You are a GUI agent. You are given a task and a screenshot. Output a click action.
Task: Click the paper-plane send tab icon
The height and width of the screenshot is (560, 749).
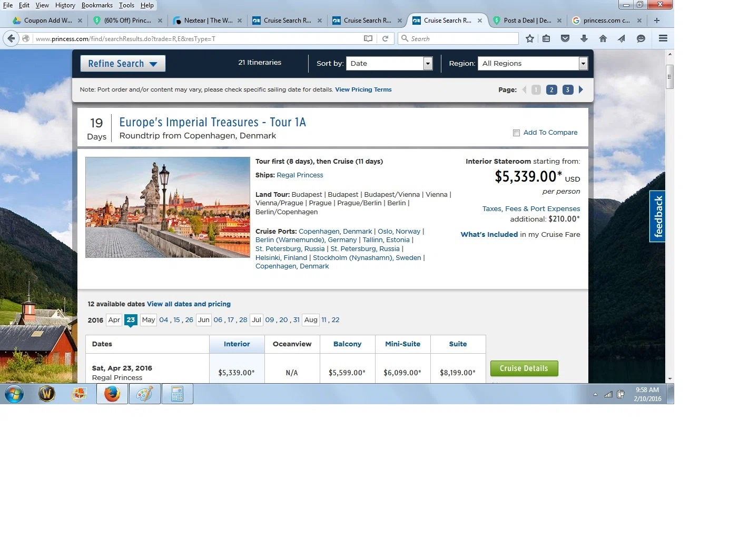tap(622, 38)
